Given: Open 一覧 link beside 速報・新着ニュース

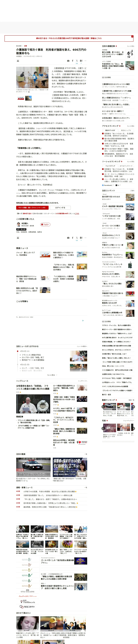Looking at the screenshot, I should click(86, 488).
